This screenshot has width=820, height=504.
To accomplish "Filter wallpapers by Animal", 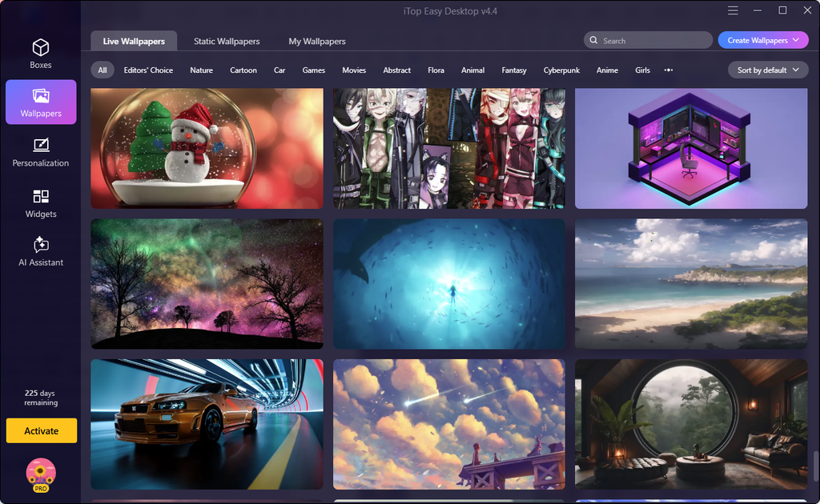I will [x=472, y=70].
